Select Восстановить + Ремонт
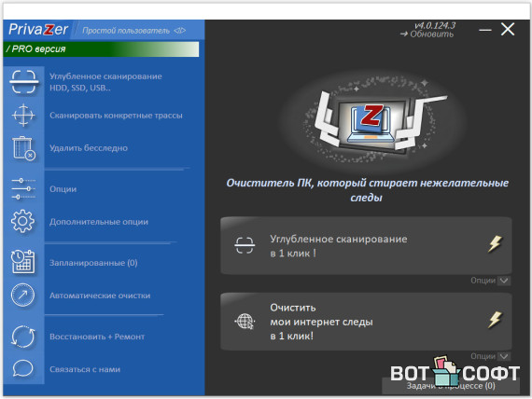Image resolution: width=532 pixels, height=399 pixels. (x=97, y=337)
